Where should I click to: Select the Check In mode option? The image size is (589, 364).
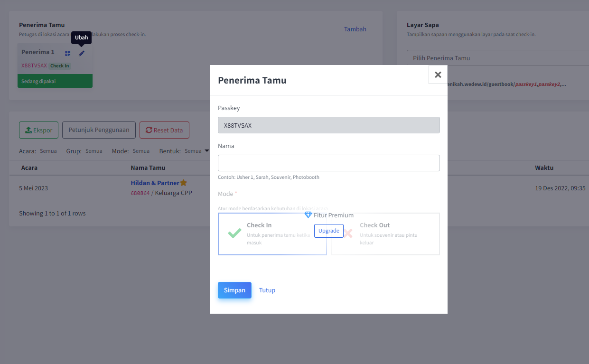pyautogui.click(x=272, y=234)
